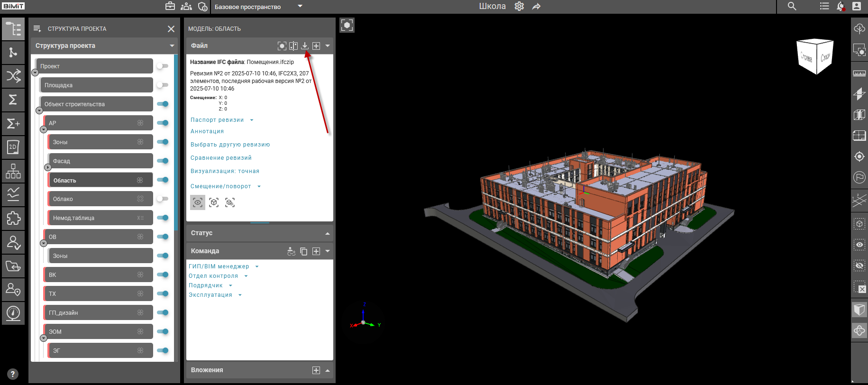Click the puzzle piece plugin icon in sidebar

pos(13,218)
